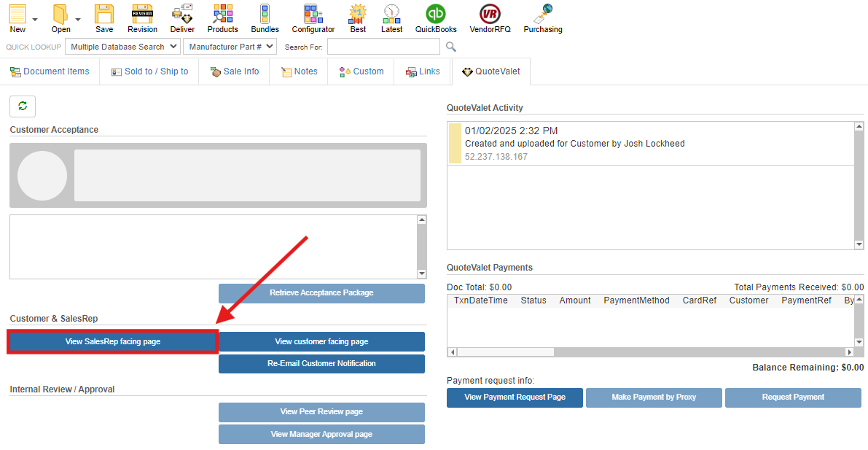This screenshot has height=450, width=868.
Task: Switch to the Document Items tab
Action: [x=50, y=71]
